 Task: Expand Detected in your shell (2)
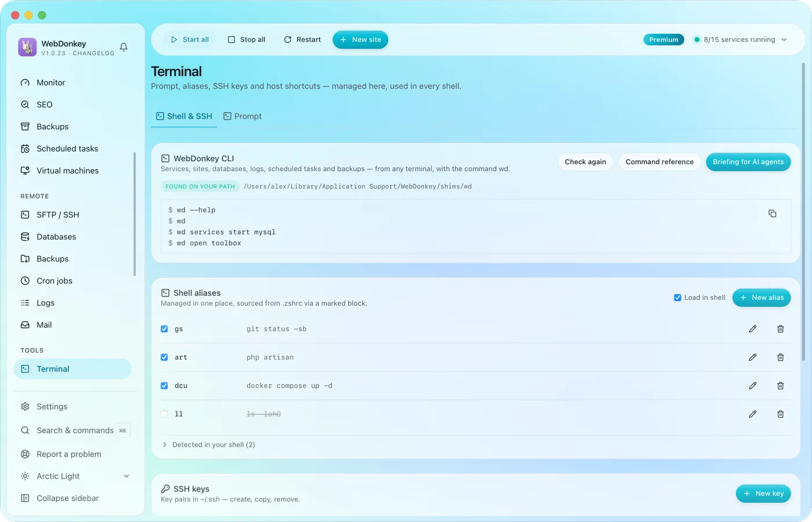click(208, 445)
